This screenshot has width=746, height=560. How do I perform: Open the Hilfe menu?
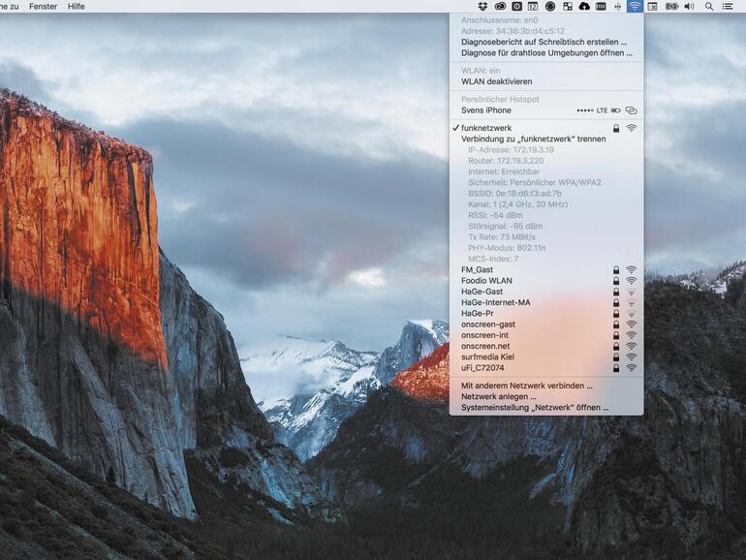[76, 6]
